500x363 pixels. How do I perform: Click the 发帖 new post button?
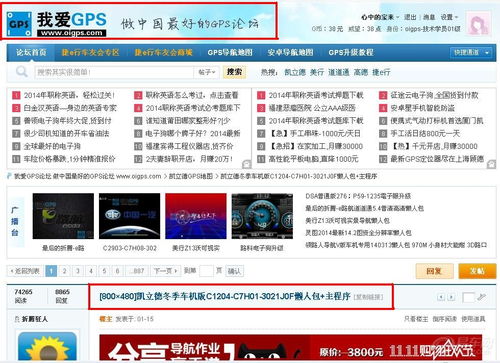477,271
